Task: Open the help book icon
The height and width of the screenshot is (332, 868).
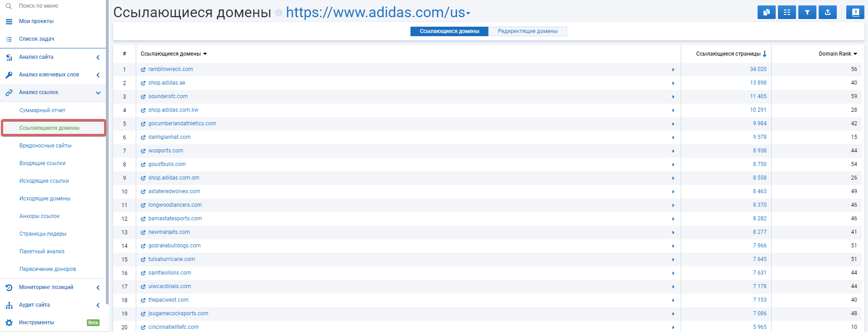Action: click(855, 12)
